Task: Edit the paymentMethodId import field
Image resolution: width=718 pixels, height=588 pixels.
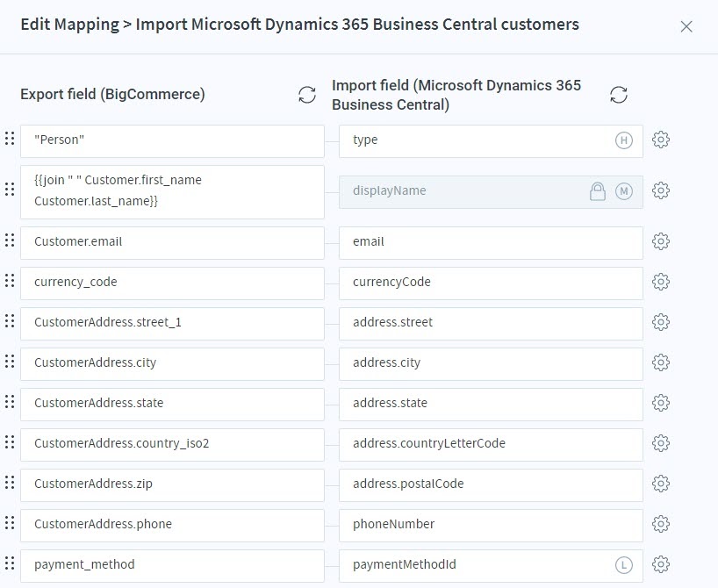Action: [x=491, y=565]
